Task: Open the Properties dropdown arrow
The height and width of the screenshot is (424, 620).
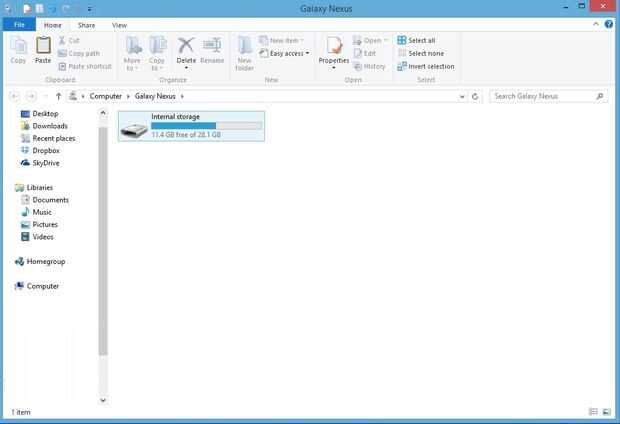Action: tap(334, 68)
